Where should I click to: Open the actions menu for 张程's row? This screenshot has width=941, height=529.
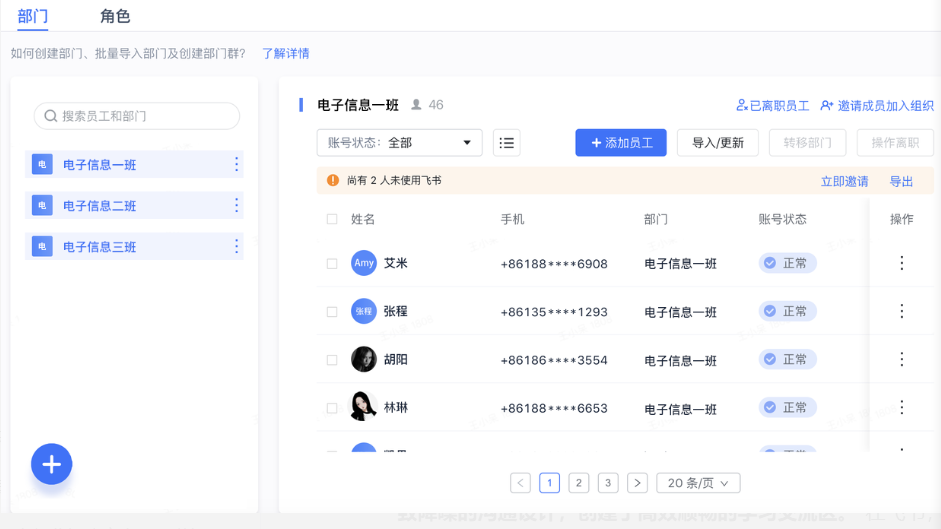(x=901, y=311)
